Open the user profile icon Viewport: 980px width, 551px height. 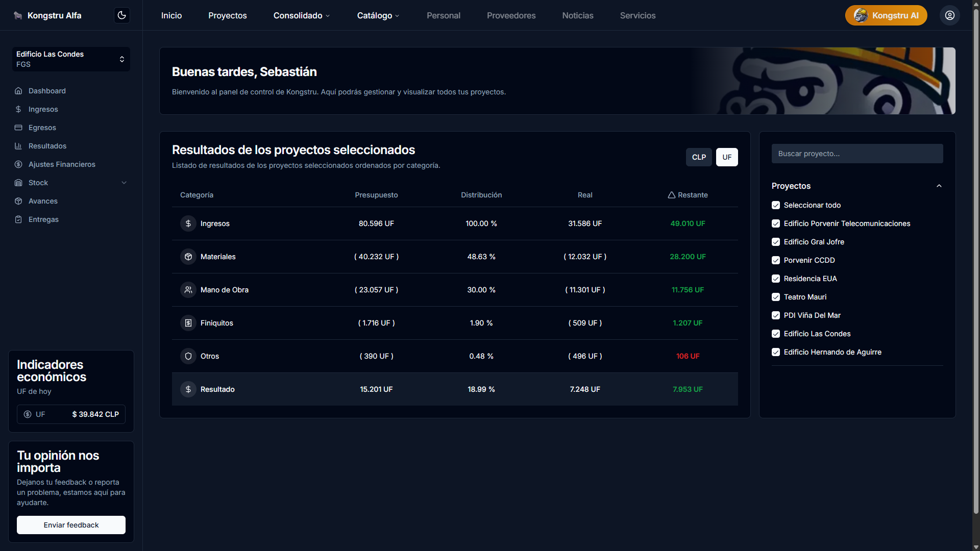949,15
